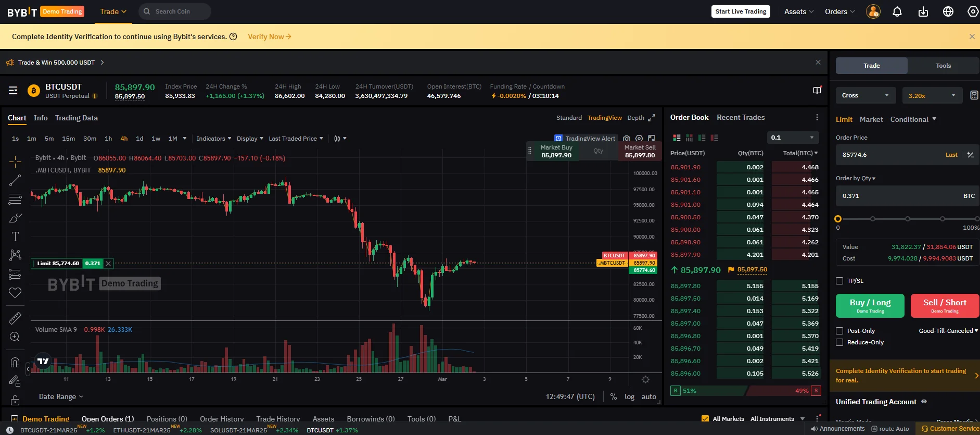Check the Reduce-Only option
The width and height of the screenshot is (980, 435).
coord(839,342)
